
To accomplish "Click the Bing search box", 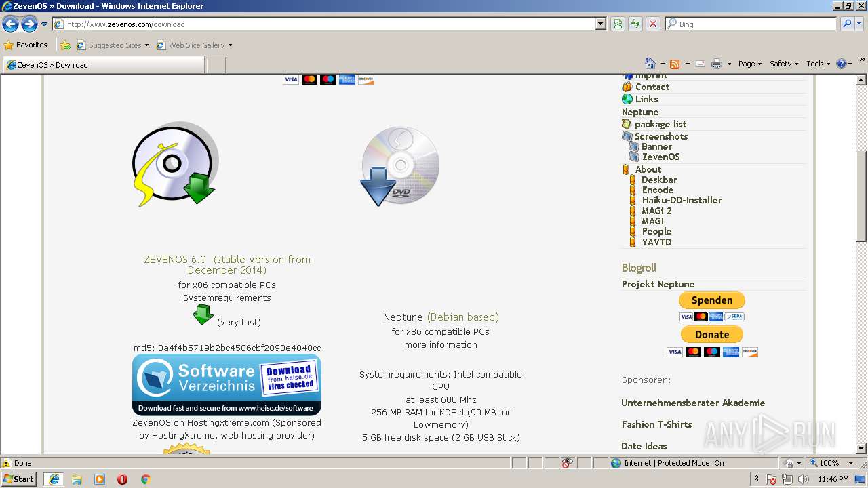I will [751, 24].
